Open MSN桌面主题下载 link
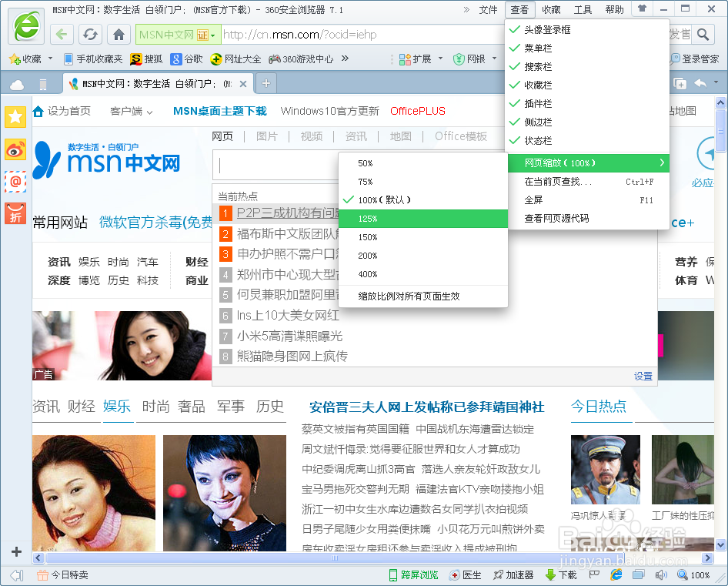The width and height of the screenshot is (728, 586). [219, 111]
